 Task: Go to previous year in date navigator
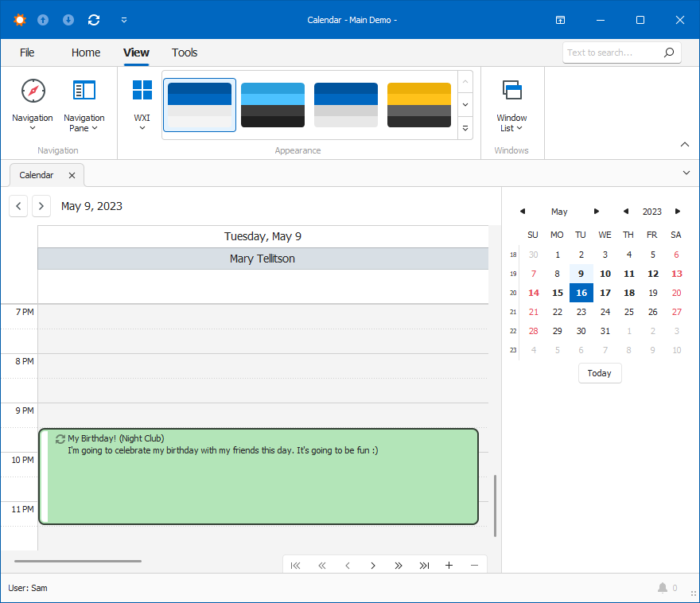pos(626,211)
